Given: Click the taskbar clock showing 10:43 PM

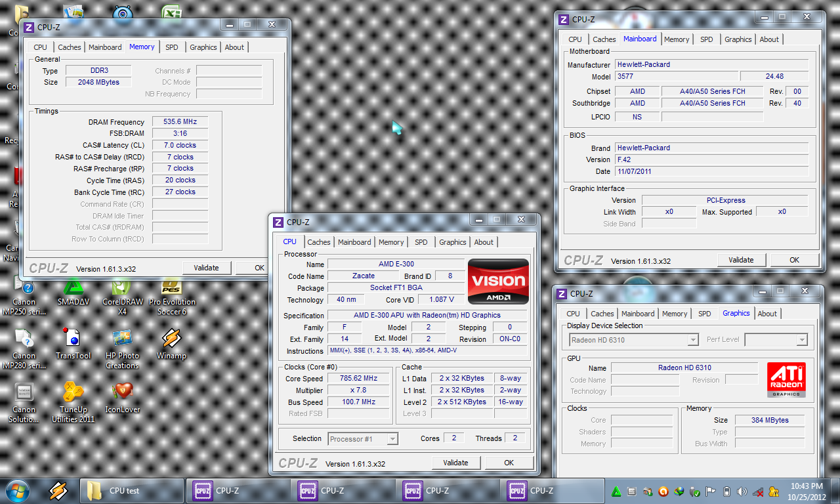Looking at the screenshot, I should tap(807, 491).
